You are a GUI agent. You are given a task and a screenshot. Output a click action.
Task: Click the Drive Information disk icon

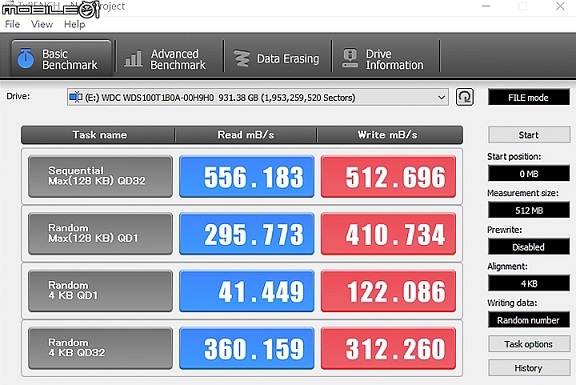(x=350, y=58)
